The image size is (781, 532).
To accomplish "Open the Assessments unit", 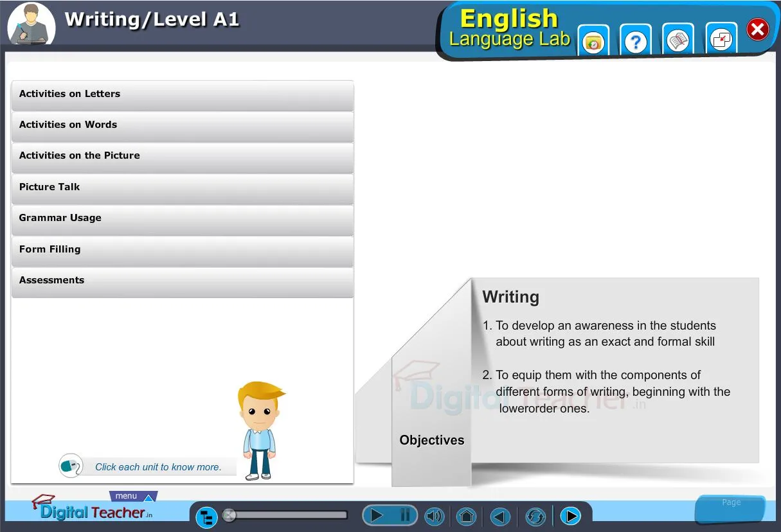I will coord(183,281).
